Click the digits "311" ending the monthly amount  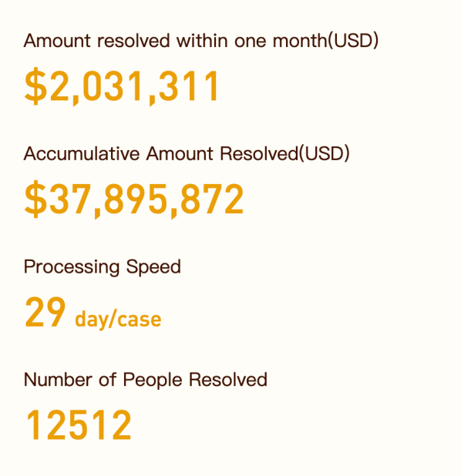pyautogui.click(x=188, y=86)
